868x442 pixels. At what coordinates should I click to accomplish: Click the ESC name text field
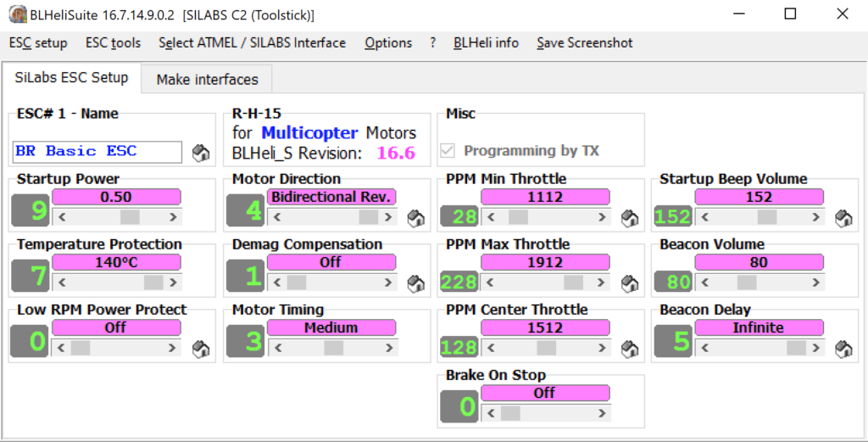(97, 152)
